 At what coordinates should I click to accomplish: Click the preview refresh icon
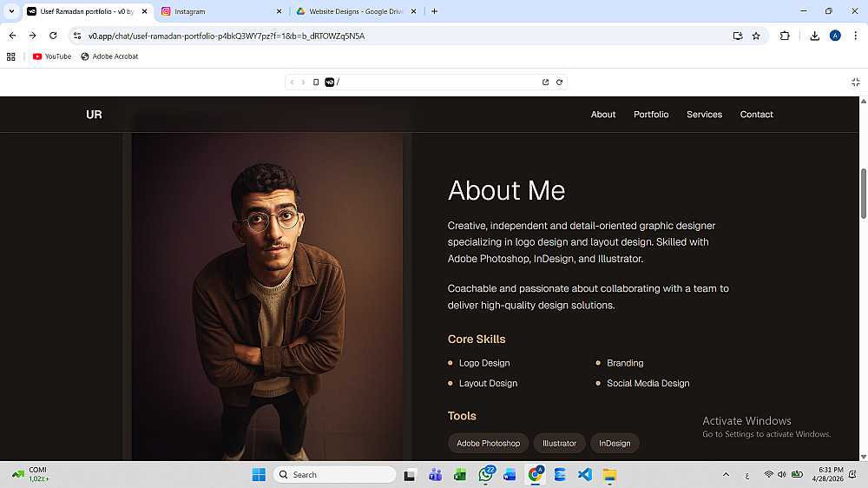[x=559, y=82]
